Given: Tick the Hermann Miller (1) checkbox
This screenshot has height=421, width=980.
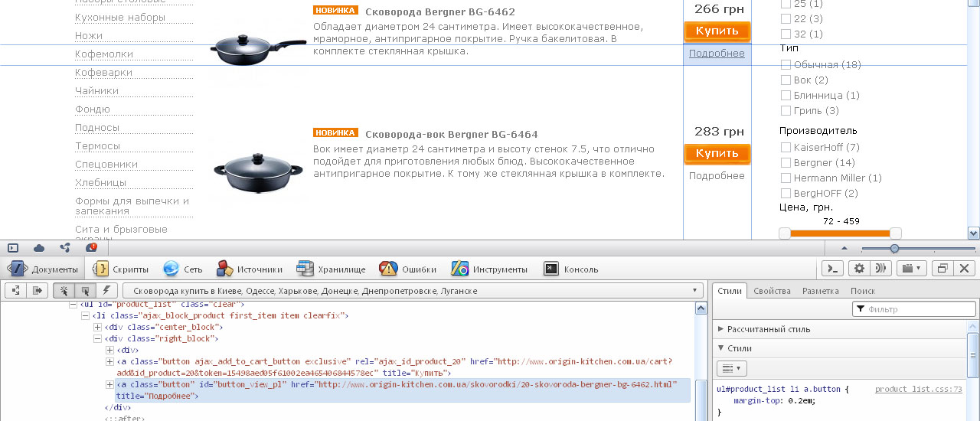Looking at the screenshot, I should (786, 178).
